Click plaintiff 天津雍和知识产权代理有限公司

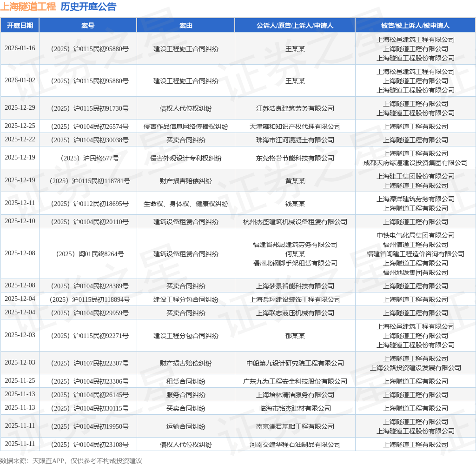coord(295,126)
